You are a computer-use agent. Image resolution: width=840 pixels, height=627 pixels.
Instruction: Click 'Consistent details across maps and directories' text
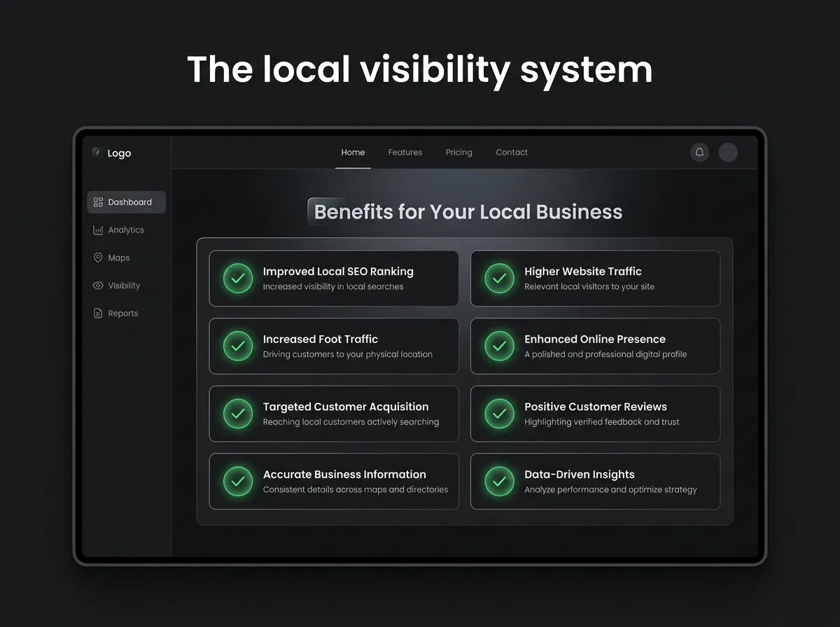click(x=356, y=490)
